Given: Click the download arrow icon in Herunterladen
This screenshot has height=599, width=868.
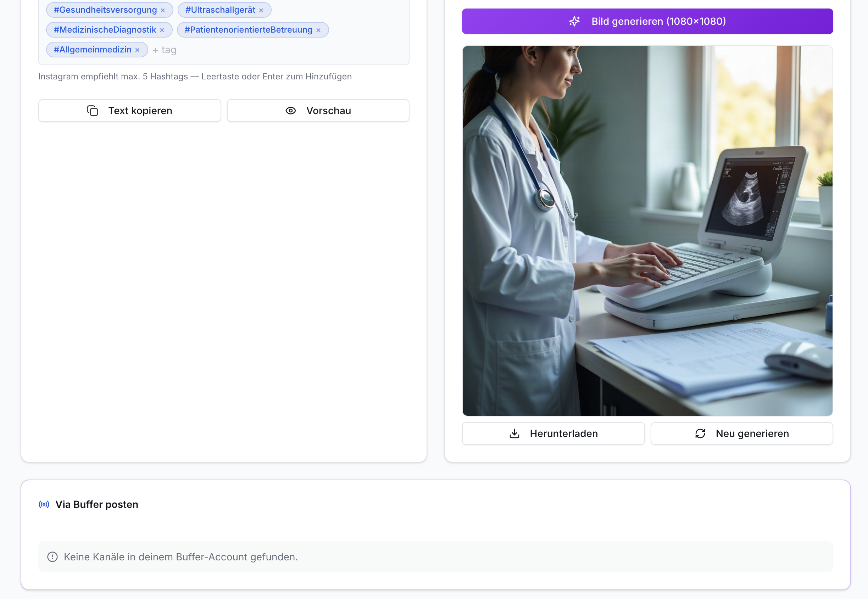Looking at the screenshot, I should click(x=514, y=433).
